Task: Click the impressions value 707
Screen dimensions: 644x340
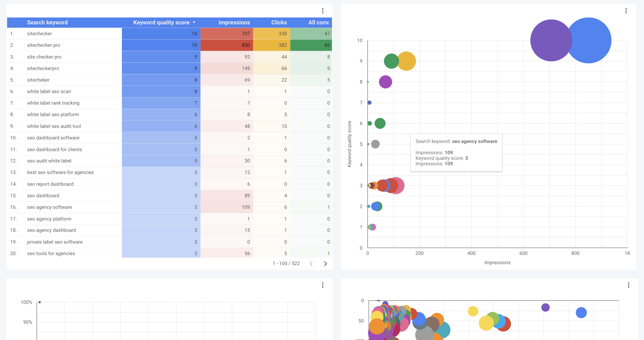Action: pos(246,33)
